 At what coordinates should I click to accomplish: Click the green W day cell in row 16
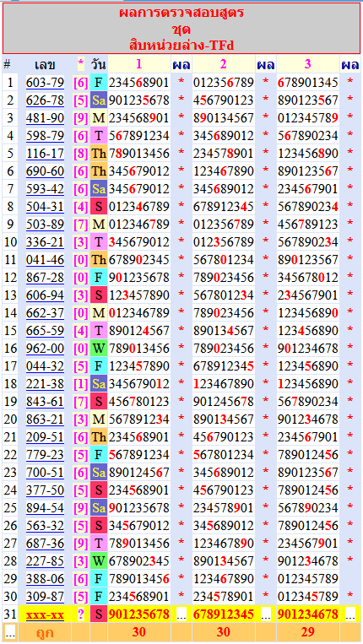pos(99,349)
